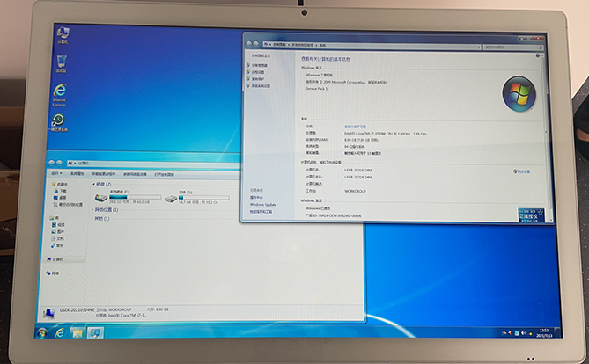Open the Windows Start menu orb
The image size is (589, 364).
tap(42, 333)
